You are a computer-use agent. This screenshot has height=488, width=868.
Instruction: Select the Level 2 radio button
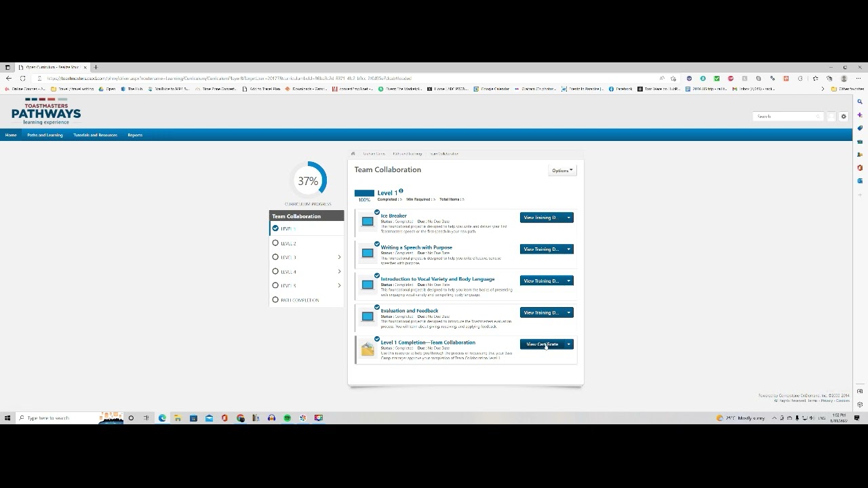[275, 243]
